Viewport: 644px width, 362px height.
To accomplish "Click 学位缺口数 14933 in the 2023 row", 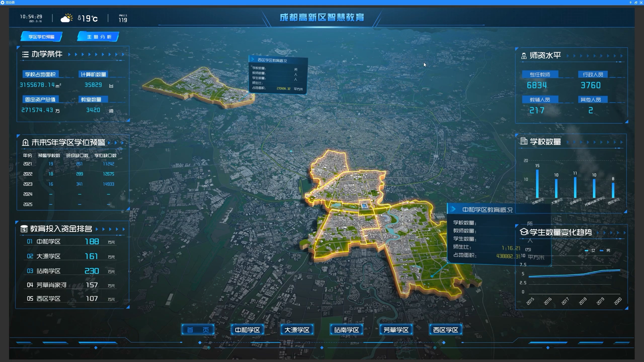I will click(x=108, y=184).
